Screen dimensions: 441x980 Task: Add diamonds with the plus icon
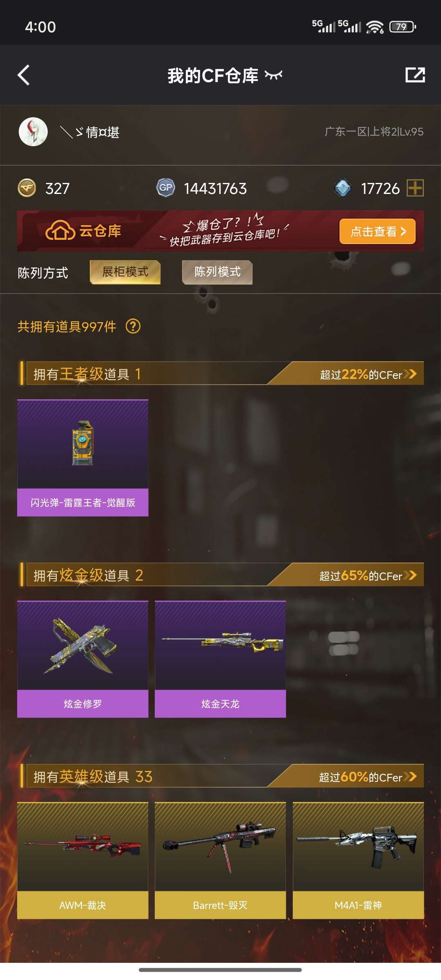(415, 188)
